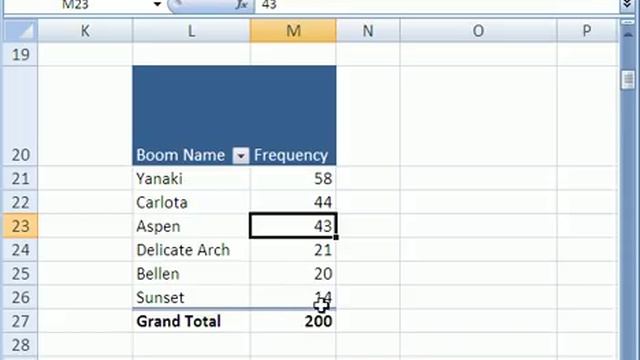
Task: Select column O header
Action: (x=478, y=31)
